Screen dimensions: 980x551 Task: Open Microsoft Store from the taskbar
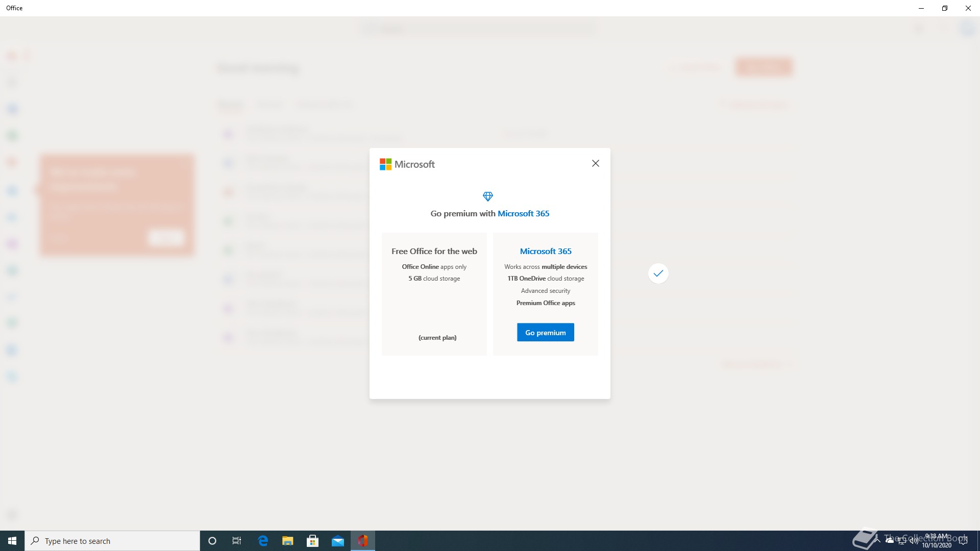(312, 541)
